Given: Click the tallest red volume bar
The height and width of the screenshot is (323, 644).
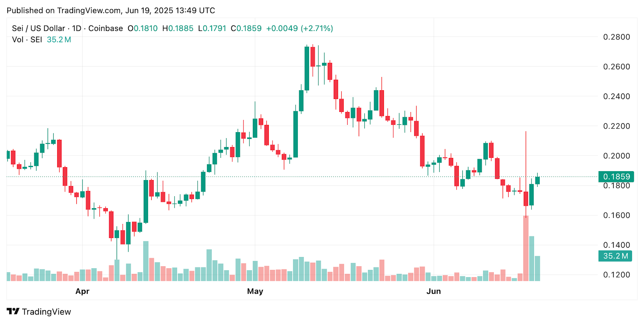Looking at the screenshot, I should 526,248.
